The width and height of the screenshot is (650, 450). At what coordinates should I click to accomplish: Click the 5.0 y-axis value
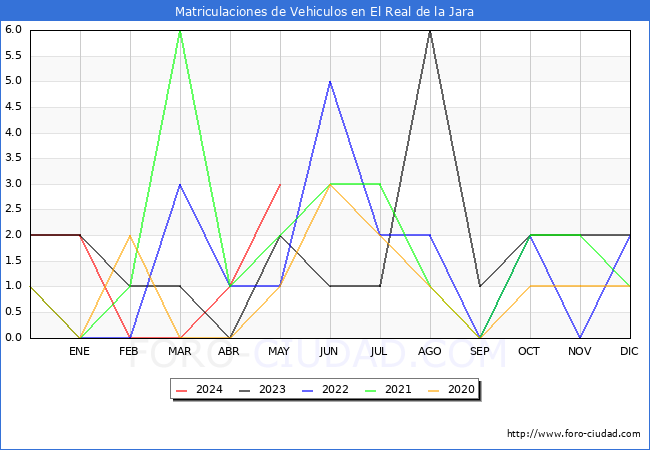pos(13,81)
